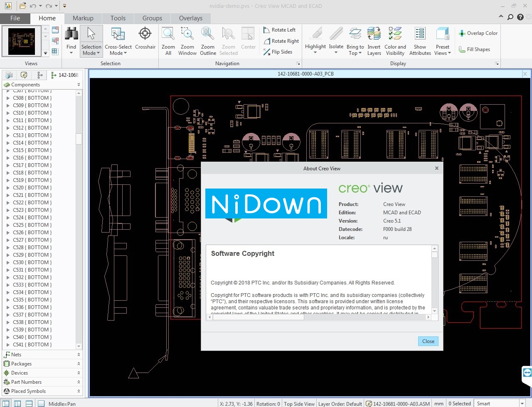Expand the Placed Symbols section
This screenshot has width=532, height=407.
[79, 391]
